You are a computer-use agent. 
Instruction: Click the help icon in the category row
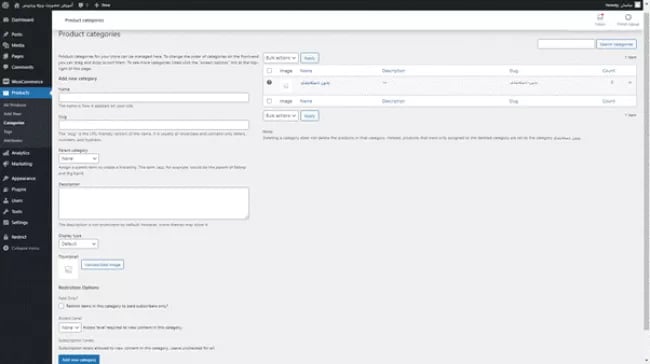(269, 83)
